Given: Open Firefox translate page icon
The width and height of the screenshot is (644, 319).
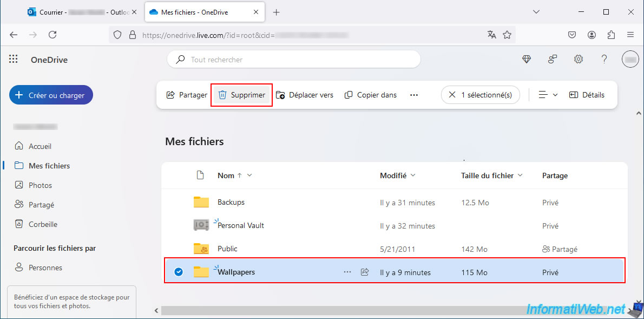Looking at the screenshot, I should pos(491,35).
